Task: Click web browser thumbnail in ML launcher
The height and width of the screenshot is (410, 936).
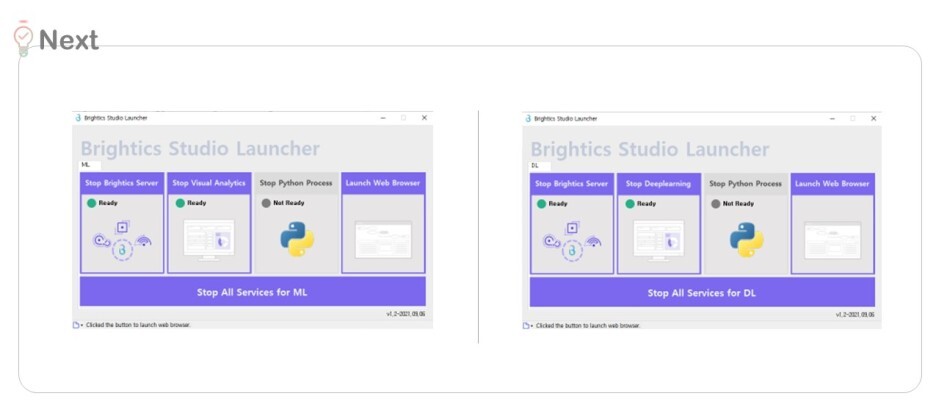Action: [383, 240]
